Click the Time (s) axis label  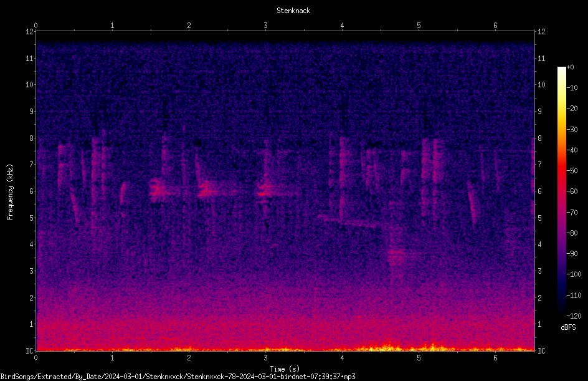tap(285, 369)
